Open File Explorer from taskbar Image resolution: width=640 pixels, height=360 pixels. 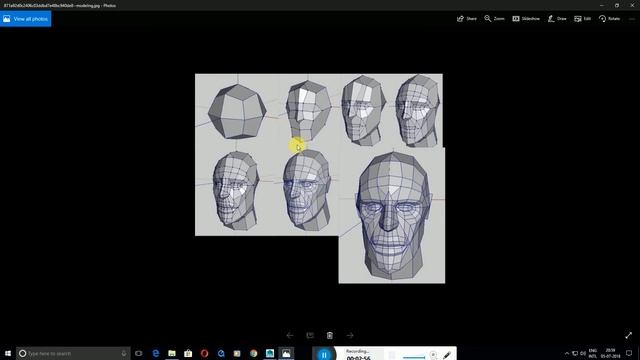point(172,353)
